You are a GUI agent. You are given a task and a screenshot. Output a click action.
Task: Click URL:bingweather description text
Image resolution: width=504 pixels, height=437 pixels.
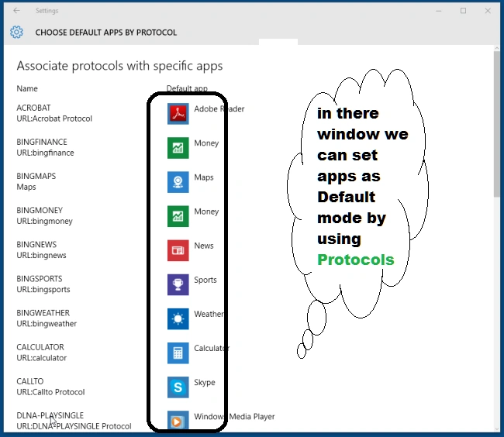[47, 324]
